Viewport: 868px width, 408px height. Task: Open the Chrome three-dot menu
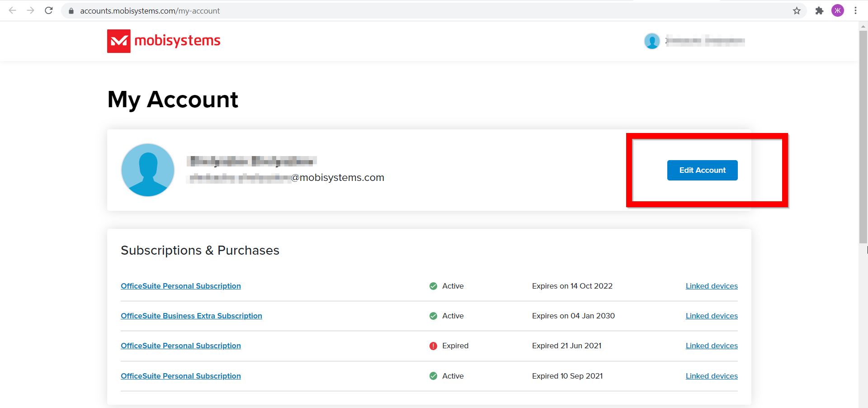coord(855,10)
